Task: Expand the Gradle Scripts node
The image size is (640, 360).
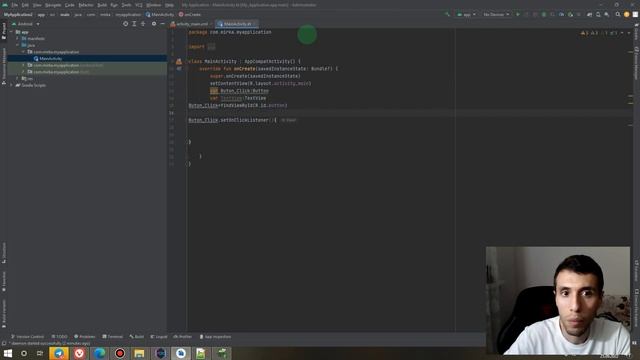Action: click(x=11, y=85)
